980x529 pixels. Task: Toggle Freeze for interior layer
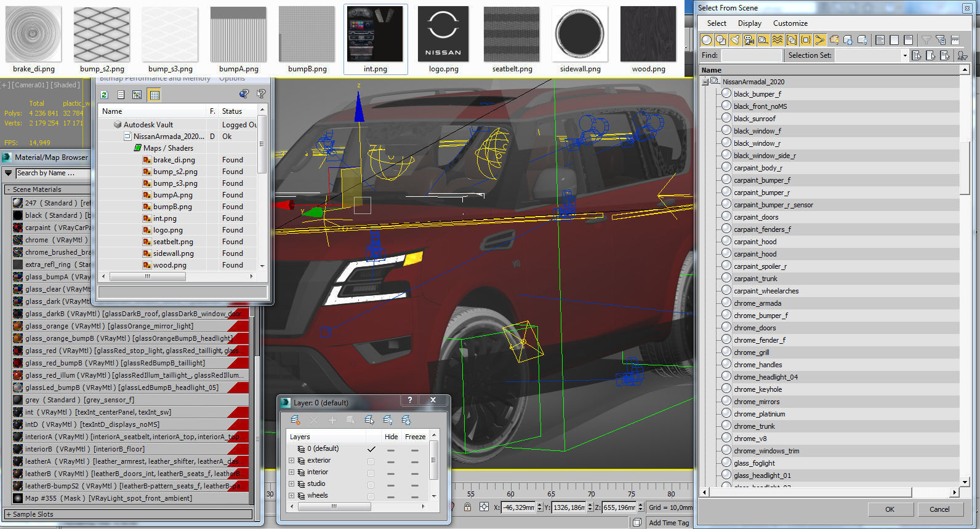(415, 472)
